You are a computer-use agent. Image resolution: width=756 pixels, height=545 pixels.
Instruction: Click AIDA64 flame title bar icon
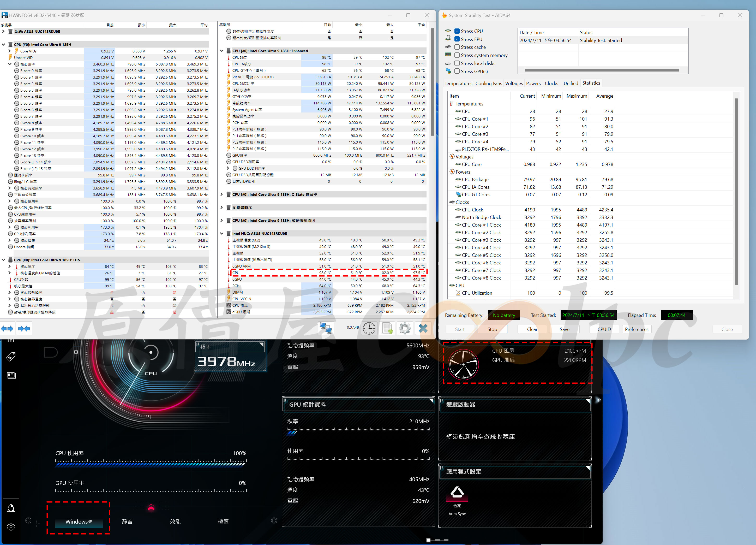click(444, 15)
